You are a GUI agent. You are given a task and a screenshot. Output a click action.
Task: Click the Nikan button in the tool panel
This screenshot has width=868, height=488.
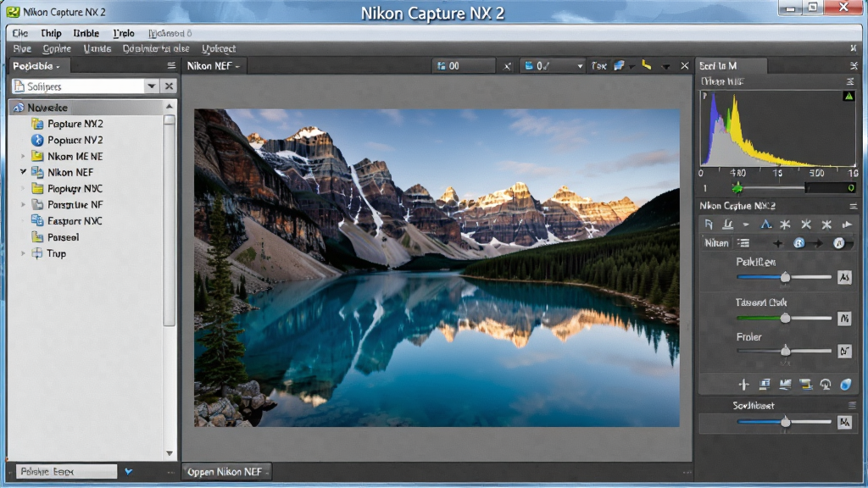point(716,243)
